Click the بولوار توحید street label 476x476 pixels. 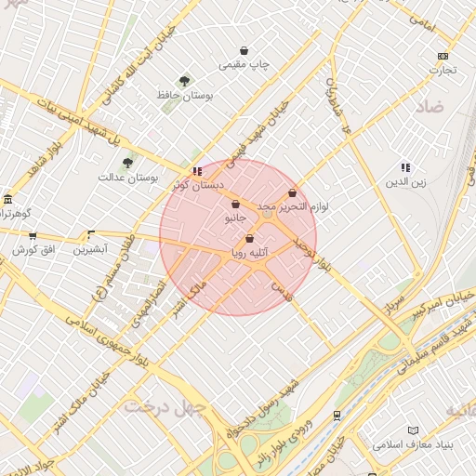pyautogui.click(x=311, y=256)
